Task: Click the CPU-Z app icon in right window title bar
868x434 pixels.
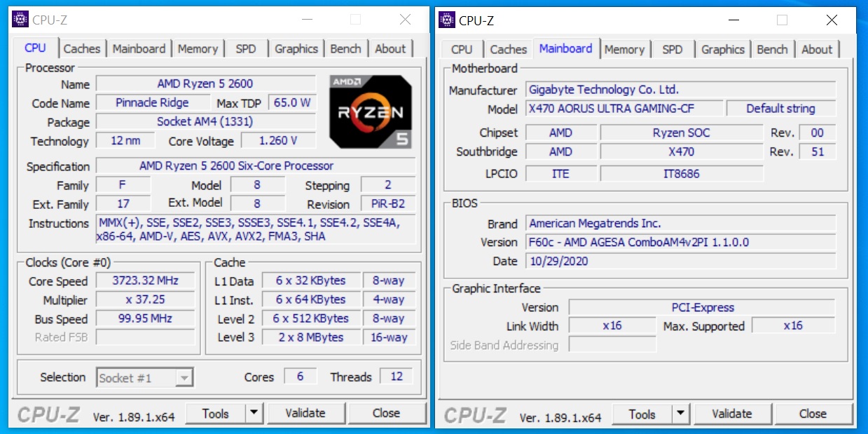Action: (447, 20)
